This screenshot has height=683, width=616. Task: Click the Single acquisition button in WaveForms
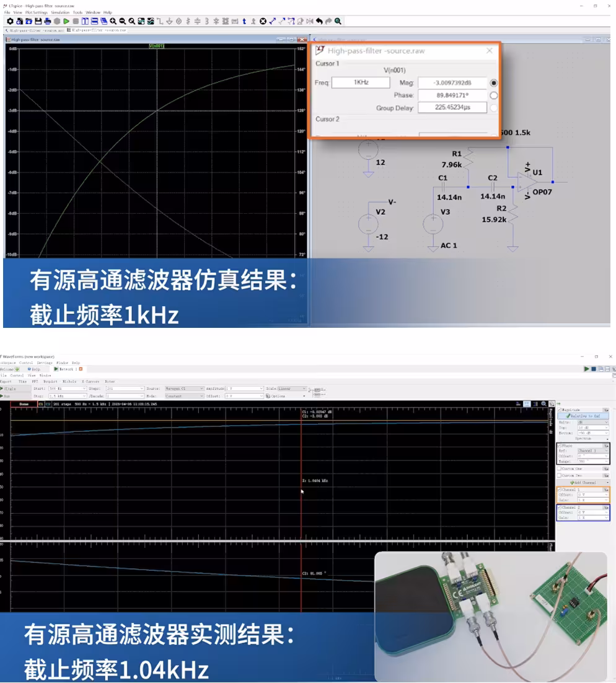15,389
